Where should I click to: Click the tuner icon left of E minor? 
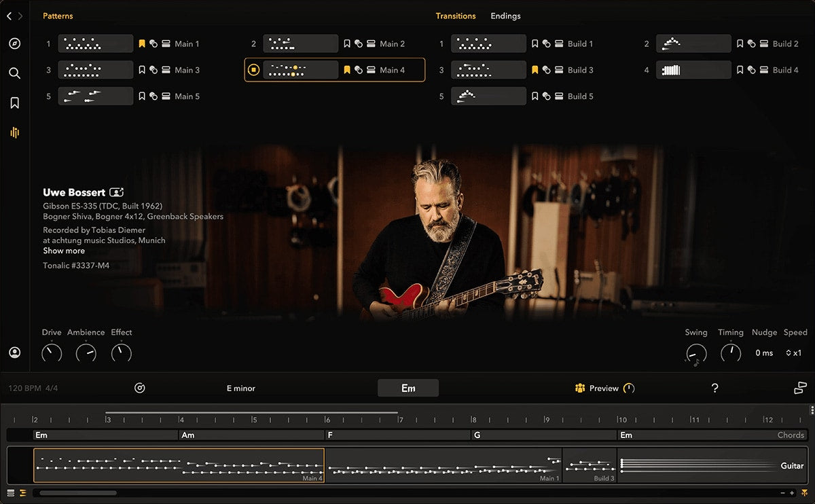click(140, 388)
